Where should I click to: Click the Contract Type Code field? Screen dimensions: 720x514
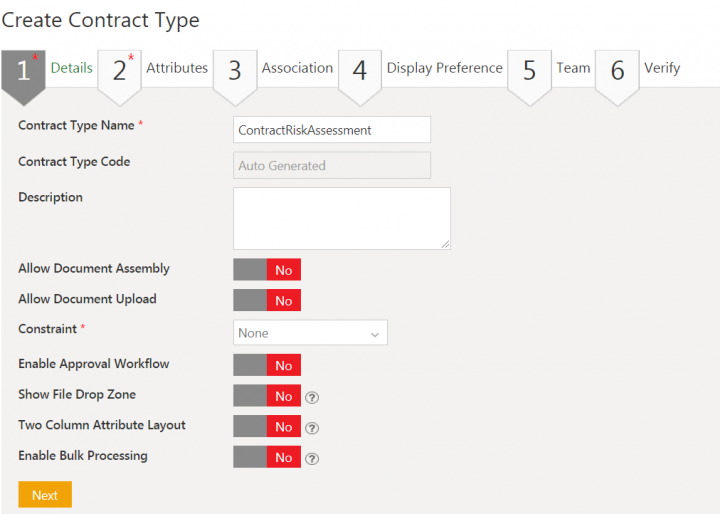[332, 165]
